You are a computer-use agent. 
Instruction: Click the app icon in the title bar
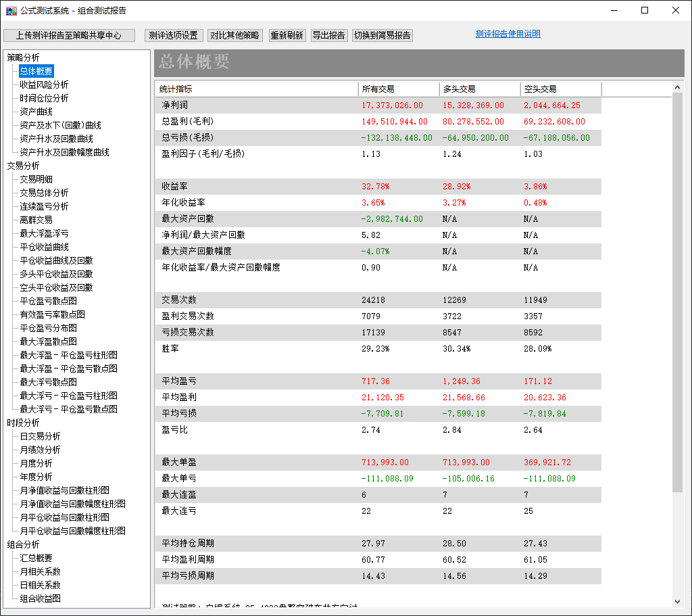point(11,10)
